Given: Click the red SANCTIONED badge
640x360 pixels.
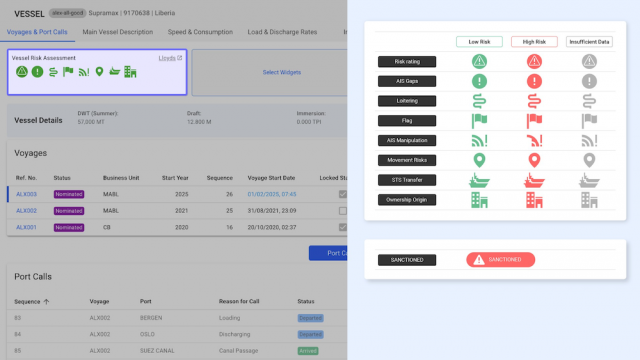Looking at the screenshot, I should (x=500, y=260).
